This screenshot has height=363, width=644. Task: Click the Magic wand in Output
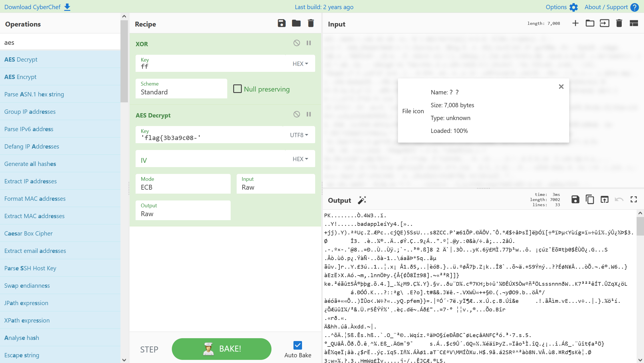coord(362,200)
